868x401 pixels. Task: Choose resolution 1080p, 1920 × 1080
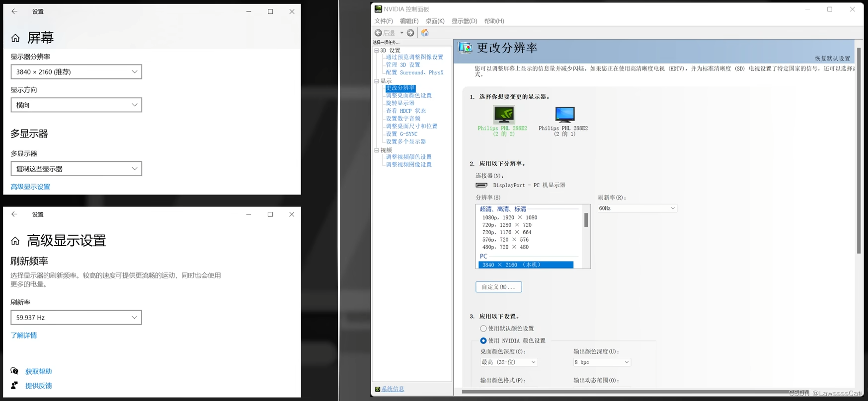[x=510, y=217]
